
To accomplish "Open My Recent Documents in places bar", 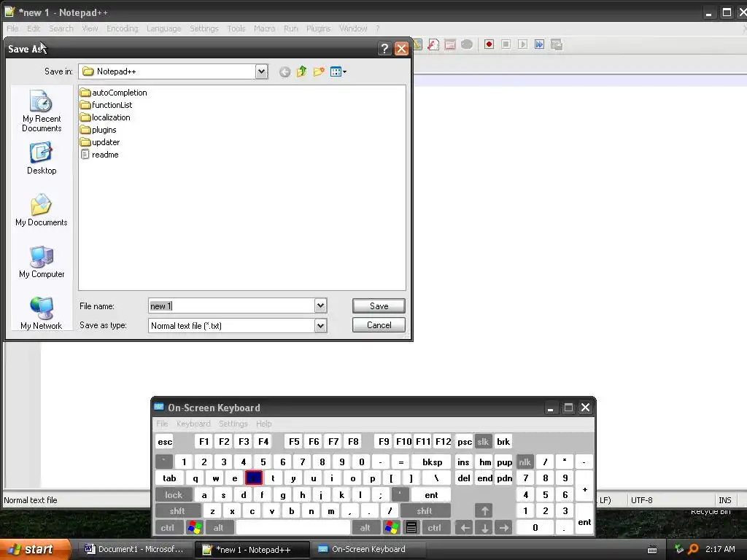I will (42, 111).
